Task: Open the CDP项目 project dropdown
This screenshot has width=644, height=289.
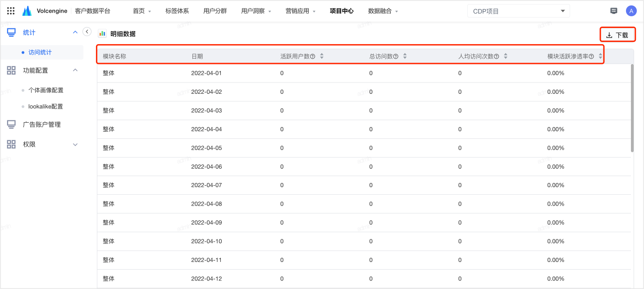Action: tap(519, 11)
